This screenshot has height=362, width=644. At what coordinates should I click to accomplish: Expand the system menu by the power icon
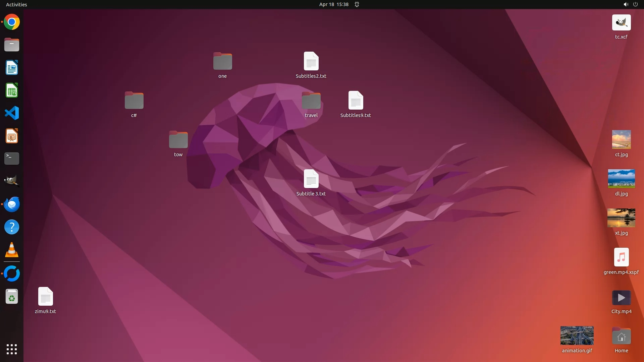[635, 4]
